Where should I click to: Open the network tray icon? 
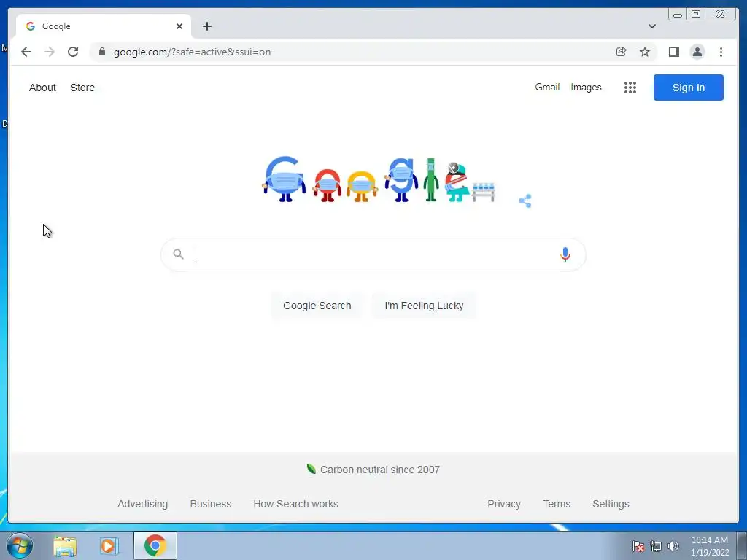click(656, 546)
